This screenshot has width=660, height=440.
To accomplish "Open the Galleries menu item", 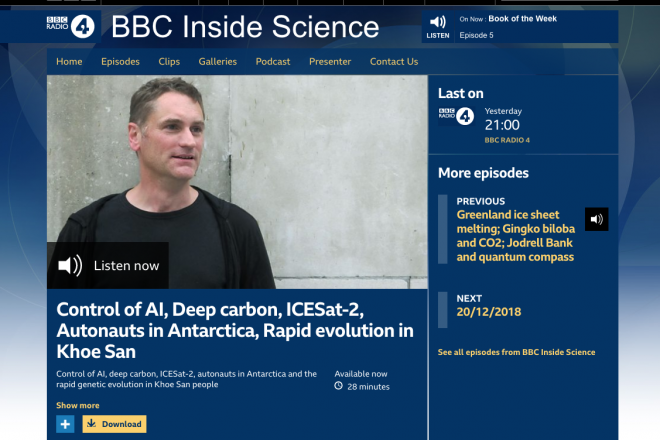I will pos(218,61).
